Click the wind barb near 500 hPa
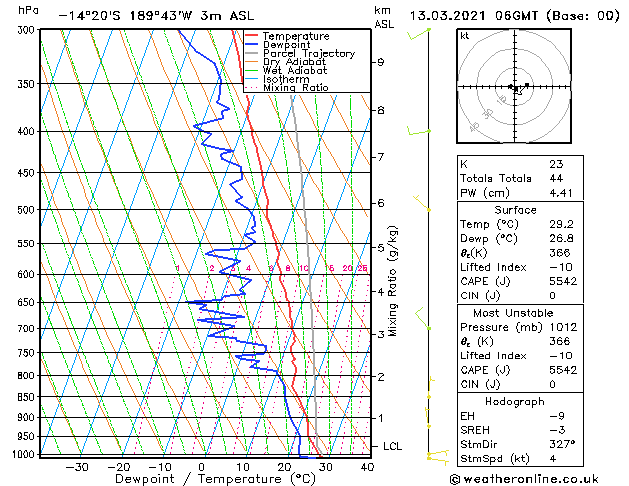This screenshot has width=629, height=486. click(x=424, y=207)
